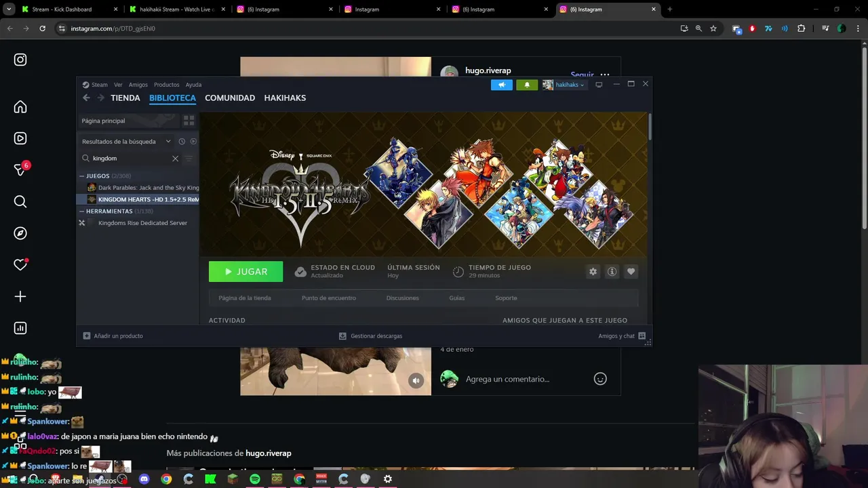Open Instagram messages with 6 badge
The image size is (868, 488).
point(20,169)
